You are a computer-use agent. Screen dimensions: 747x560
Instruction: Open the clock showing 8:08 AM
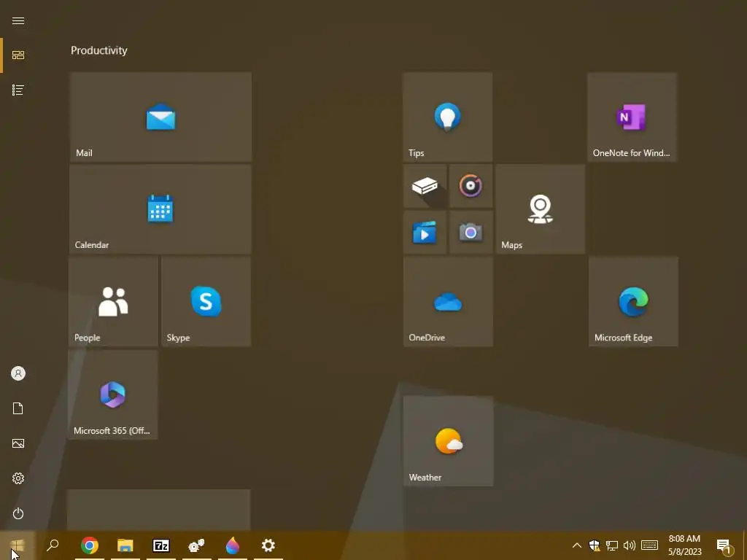point(684,545)
